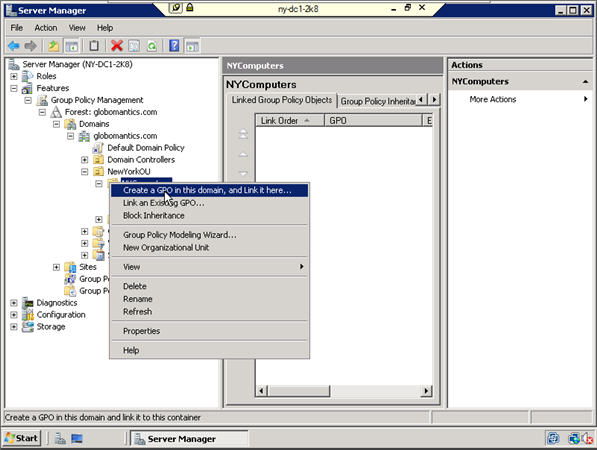Choose Refresh from context menu
597x450 pixels.
click(209, 311)
